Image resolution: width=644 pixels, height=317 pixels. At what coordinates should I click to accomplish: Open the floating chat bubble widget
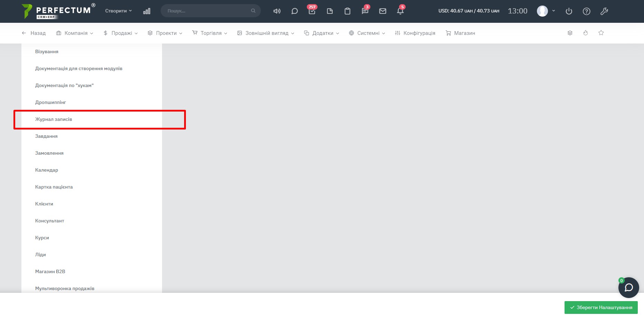click(x=628, y=288)
